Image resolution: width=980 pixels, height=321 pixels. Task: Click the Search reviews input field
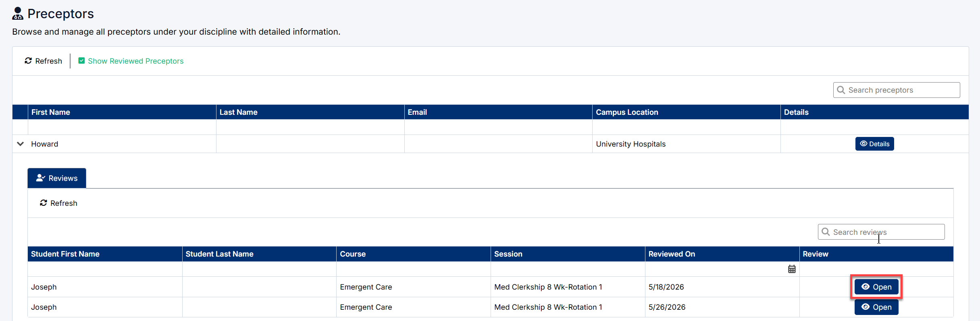pyautogui.click(x=881, y=232)
